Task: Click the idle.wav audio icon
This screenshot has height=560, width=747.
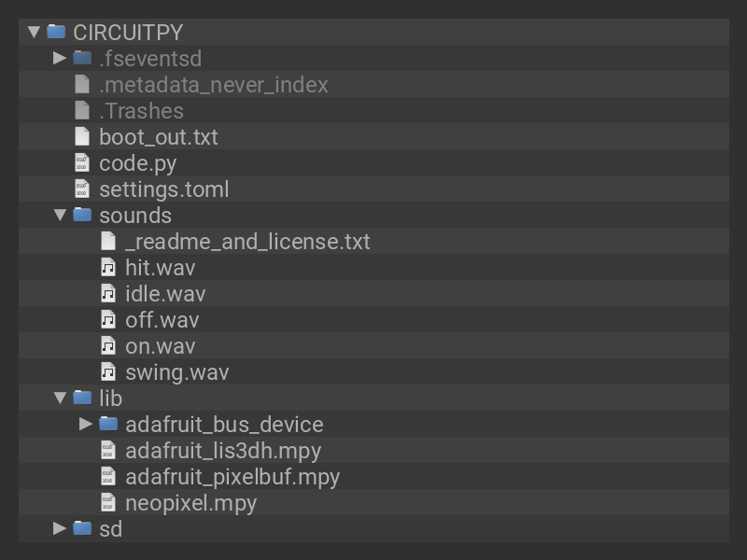Action: (x=108, y=293)
